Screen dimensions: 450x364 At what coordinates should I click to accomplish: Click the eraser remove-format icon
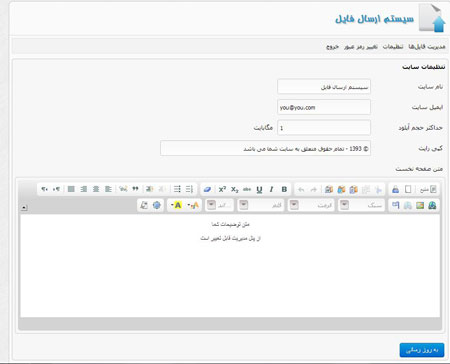(x=207, y=189)
